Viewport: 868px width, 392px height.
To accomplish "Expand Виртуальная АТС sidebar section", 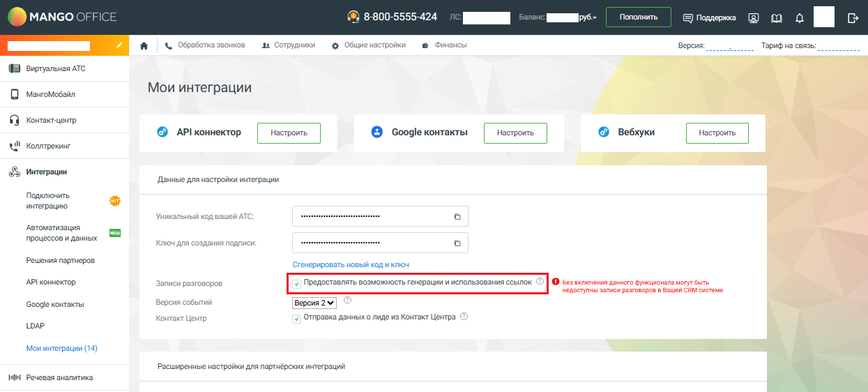I will pyautogui.click(x=56, y=69).
